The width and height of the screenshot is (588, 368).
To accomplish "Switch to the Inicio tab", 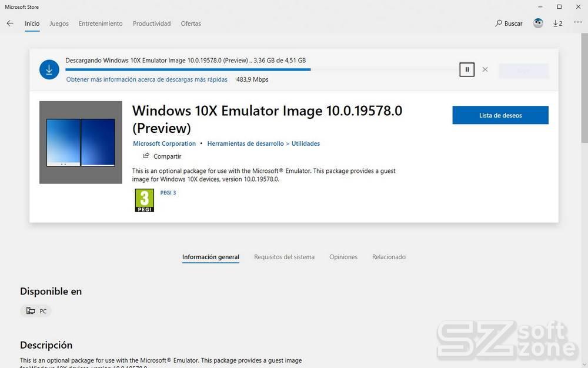I will coord(32,24).
